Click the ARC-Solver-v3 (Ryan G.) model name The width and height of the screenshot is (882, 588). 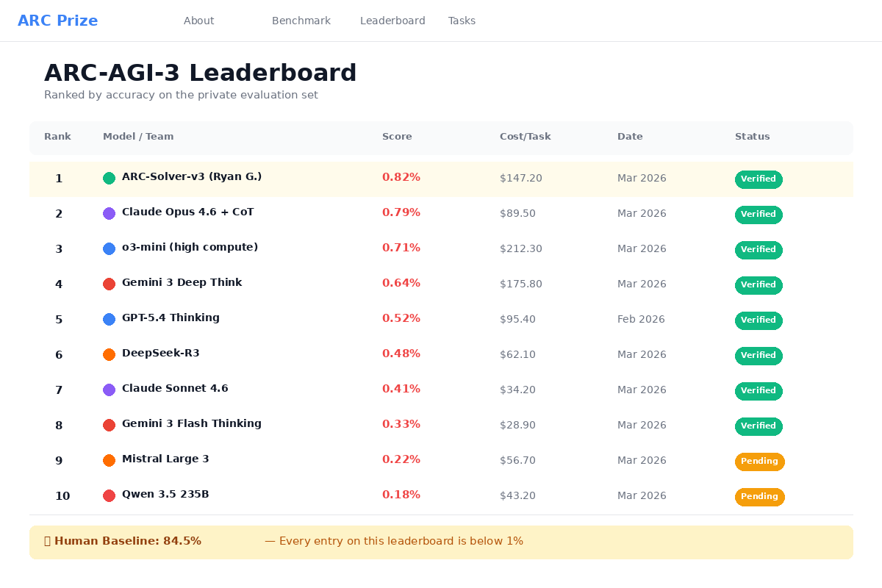tap(192, 176)
